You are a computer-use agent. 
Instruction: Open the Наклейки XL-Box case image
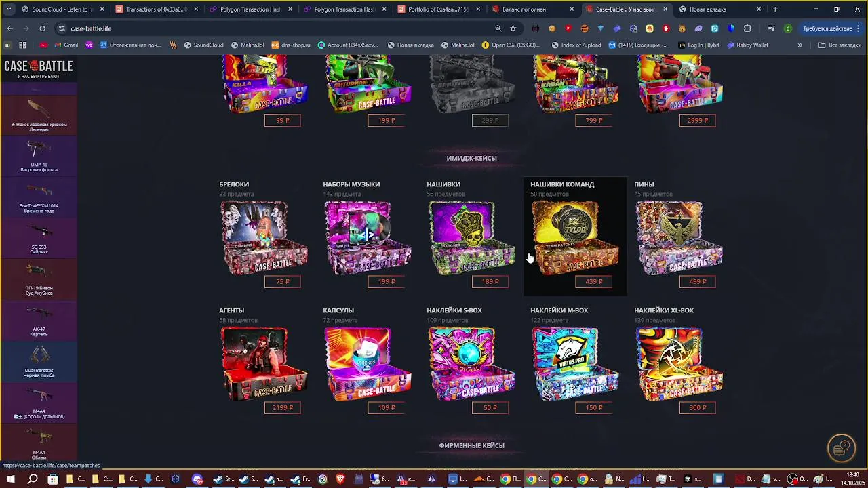point(679,363)
